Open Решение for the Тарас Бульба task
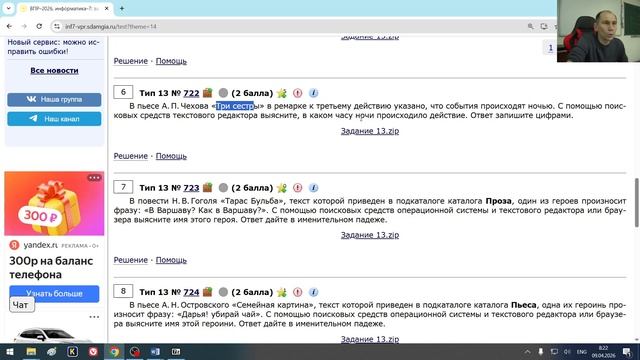640x360 pixels. [x=131, y=260]
